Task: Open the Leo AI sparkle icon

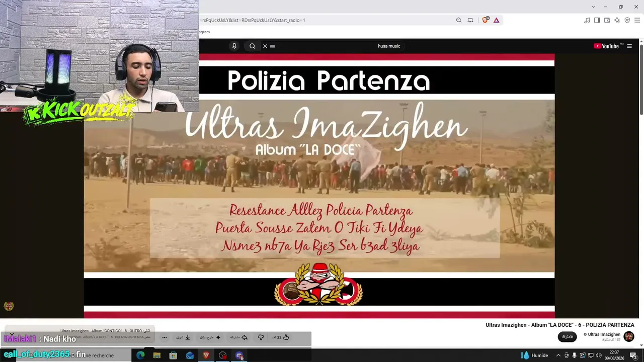Action: [617, 20]
